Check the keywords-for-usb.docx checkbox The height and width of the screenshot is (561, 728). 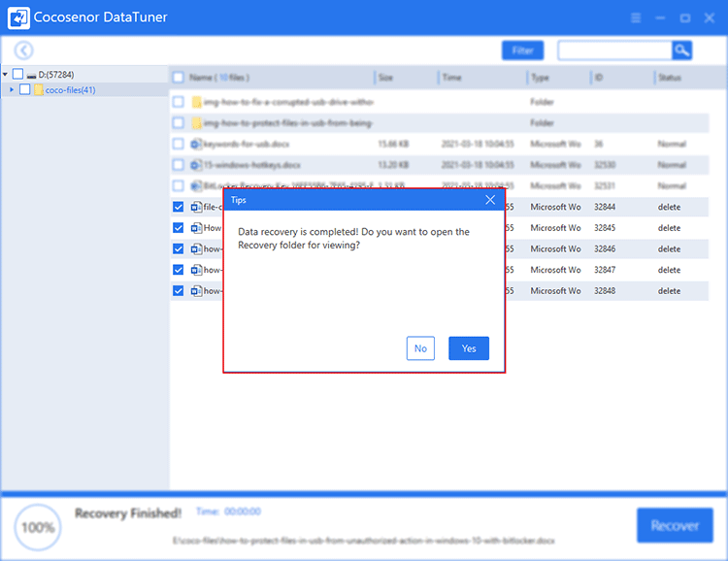179,144
